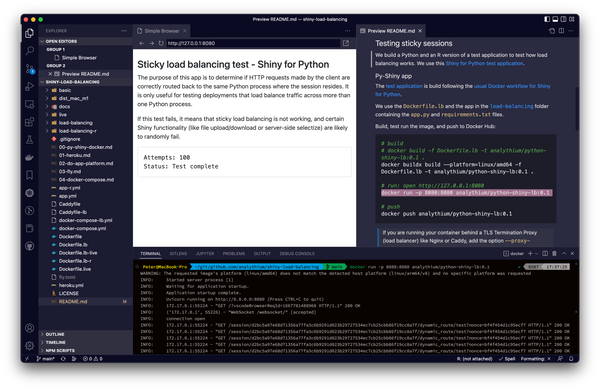The image size is (600, 390).
Task: Open the Accounts menu icon
Action: click(29, 328)
